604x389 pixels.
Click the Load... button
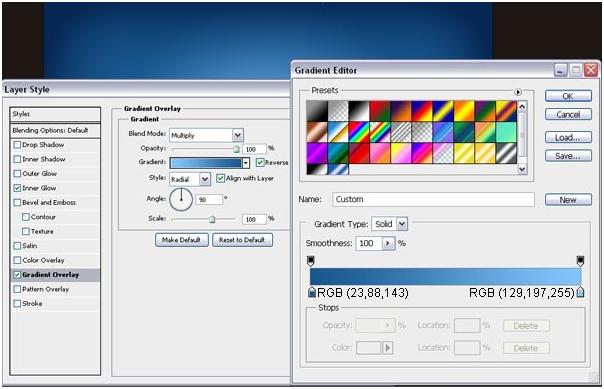tap(568, 137)
